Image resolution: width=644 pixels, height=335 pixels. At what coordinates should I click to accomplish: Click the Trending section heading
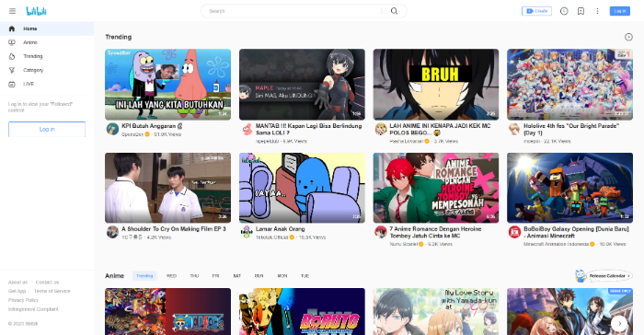click(119, 37)
